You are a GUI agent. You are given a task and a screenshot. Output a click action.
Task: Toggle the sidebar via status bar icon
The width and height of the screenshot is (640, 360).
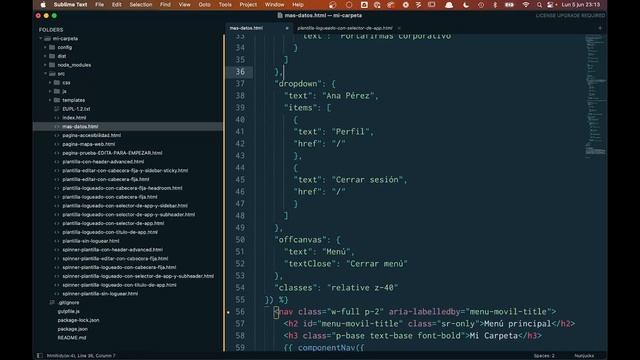point(40,356)
